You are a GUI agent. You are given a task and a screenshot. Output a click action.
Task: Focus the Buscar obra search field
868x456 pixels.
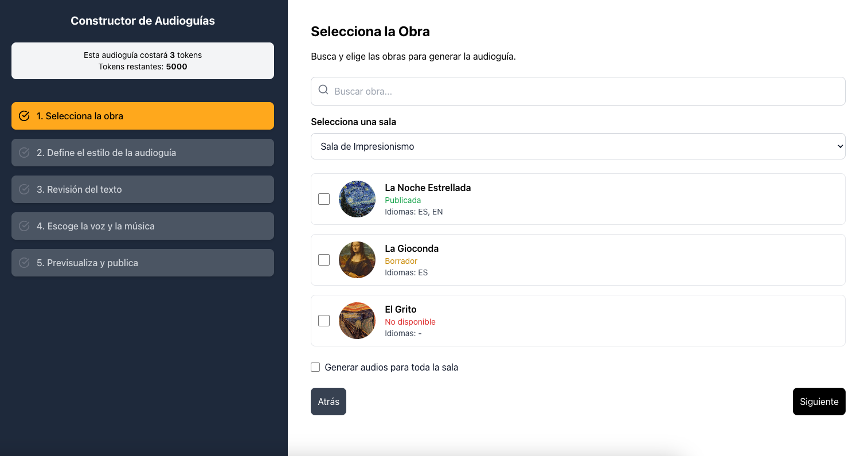pyautogui.click(x=585, y=91)
